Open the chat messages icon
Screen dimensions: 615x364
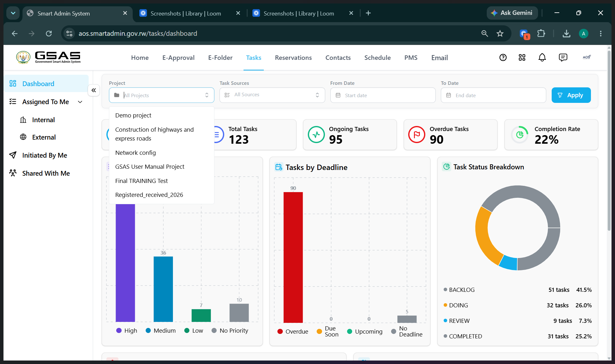(x=563, y=57)
